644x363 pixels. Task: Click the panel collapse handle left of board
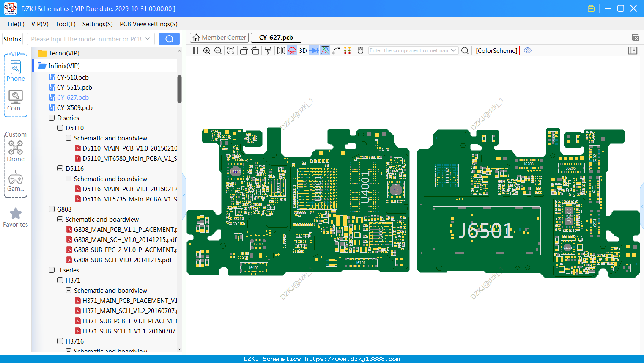pyautogui.click(x=184, y=196)
